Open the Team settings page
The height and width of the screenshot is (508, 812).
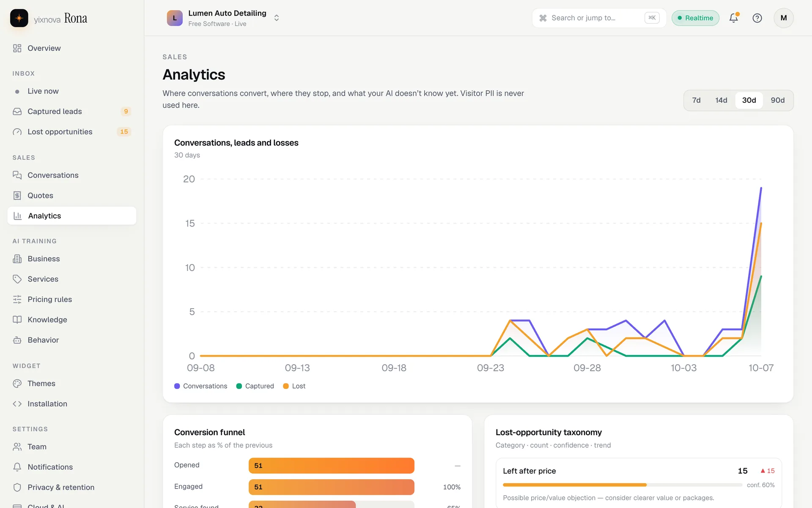tap(72, 447)
